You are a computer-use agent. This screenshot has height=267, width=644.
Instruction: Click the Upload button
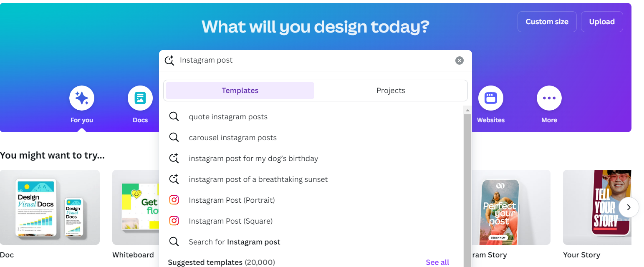[602, 21]
